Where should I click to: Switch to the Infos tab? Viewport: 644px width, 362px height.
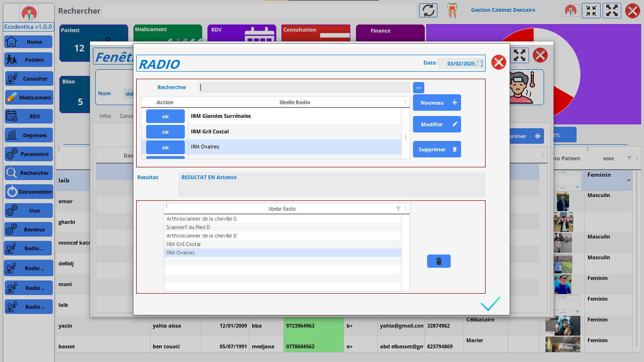(106, 116)
